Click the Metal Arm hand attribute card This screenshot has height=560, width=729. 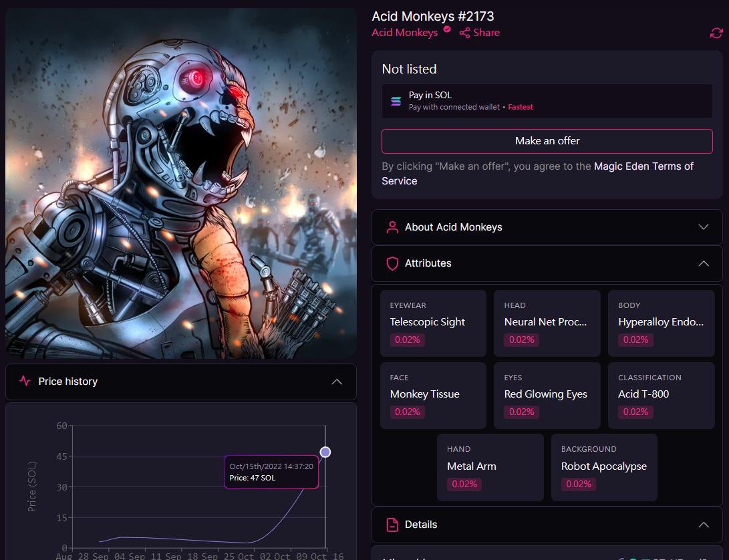490,467
